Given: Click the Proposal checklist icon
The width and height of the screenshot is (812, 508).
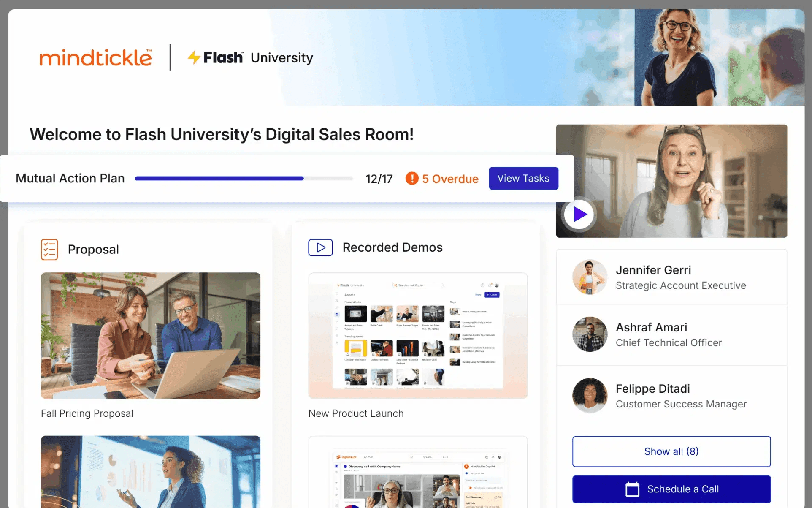Looking at the screenshot, I should [x=49, y=250].
